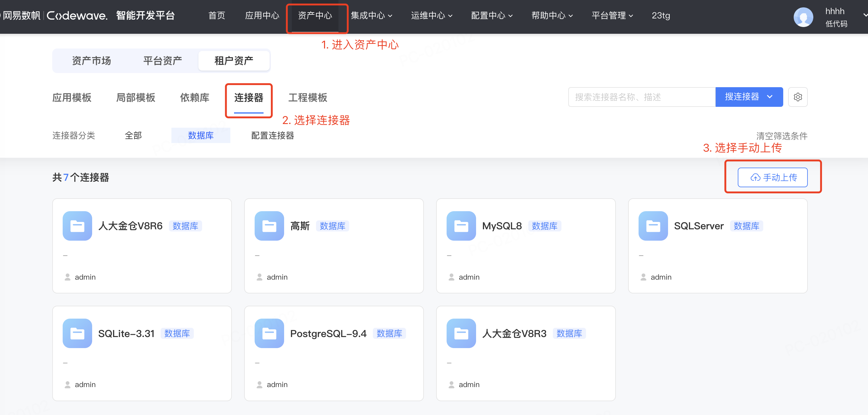The width and height of the screenshot is (868, 415).
Task: Open the 应用模板 tab
Action: pyautogui.click(x=72, y=98)
